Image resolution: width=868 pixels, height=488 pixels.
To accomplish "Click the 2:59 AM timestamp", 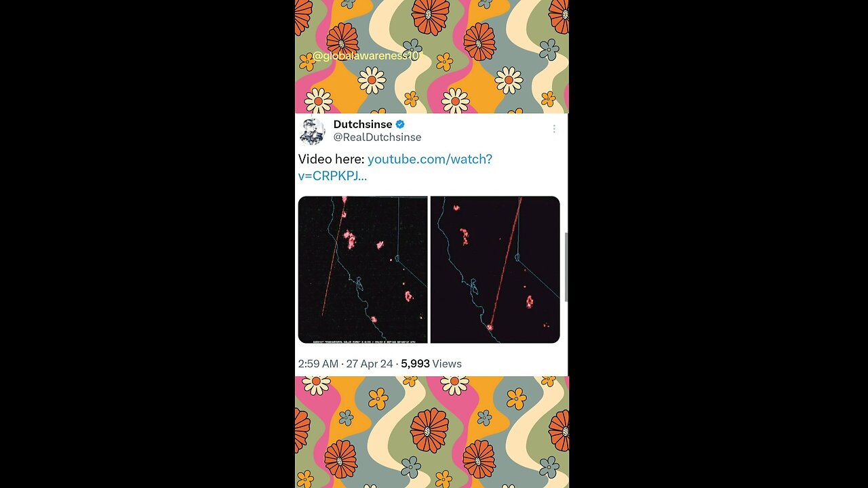I will [318, 364].
